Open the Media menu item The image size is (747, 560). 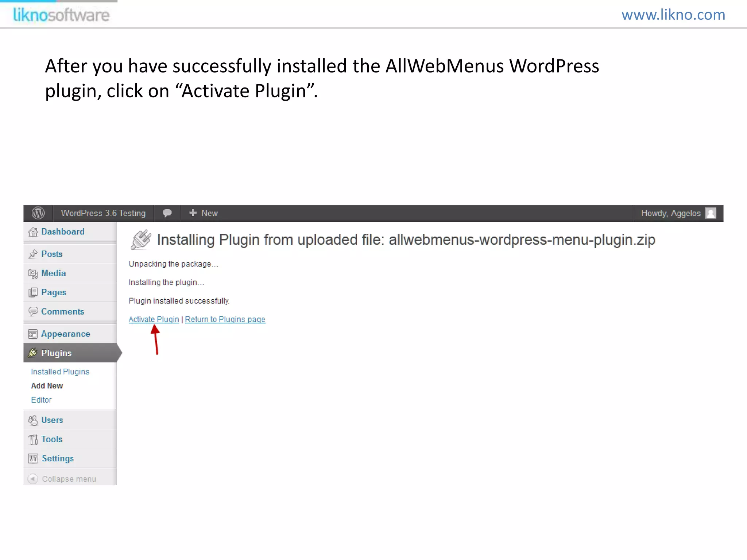coord(54,273)
